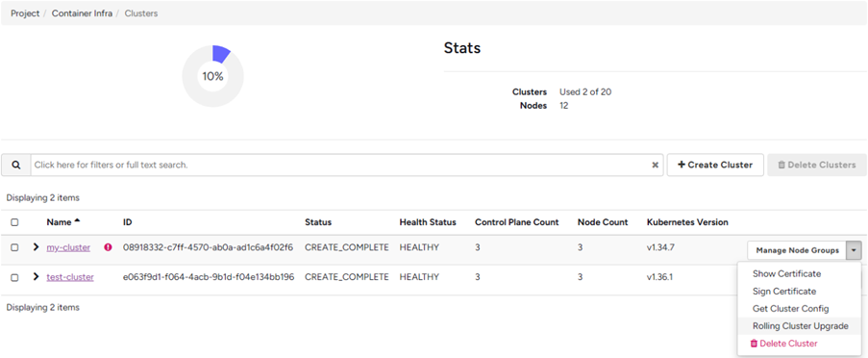Focus the filters or full text search field
This screenshot has width=868, height=358.
346,166
